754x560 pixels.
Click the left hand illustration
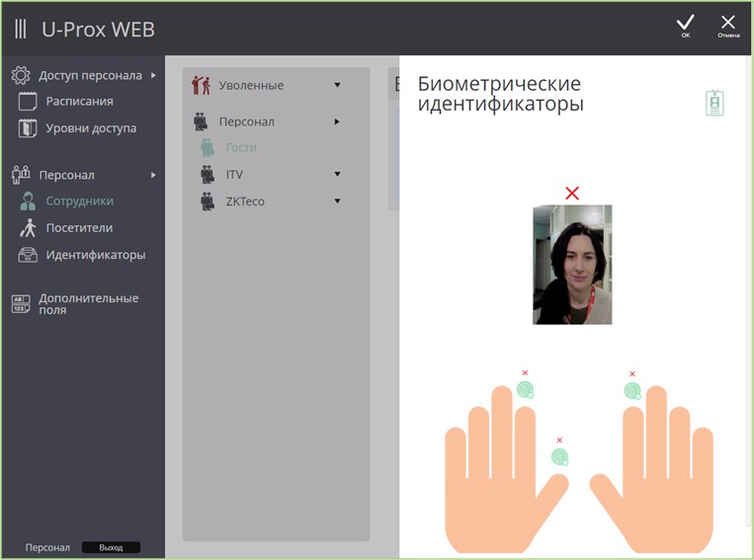tap(506, 469)
